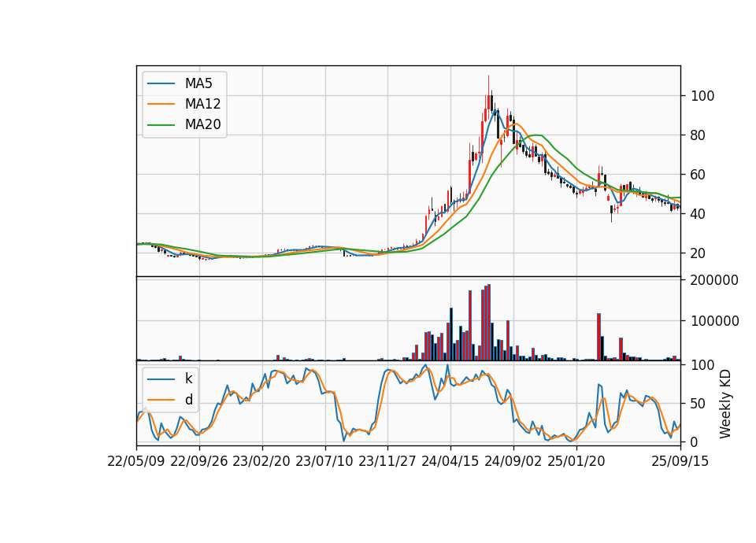
Task: Click the blue MA5 legend line
Action: [161, 83]
